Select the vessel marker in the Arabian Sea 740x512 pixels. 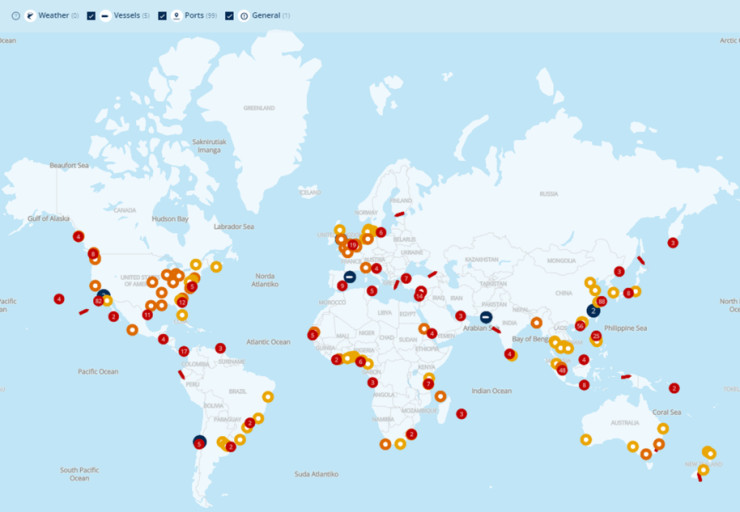[x=485, y=317]
